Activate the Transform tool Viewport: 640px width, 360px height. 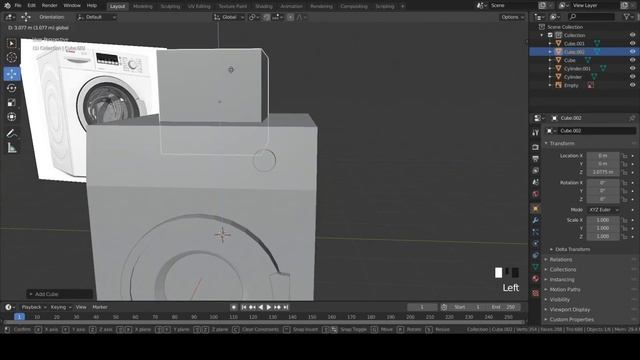(11, 117)
